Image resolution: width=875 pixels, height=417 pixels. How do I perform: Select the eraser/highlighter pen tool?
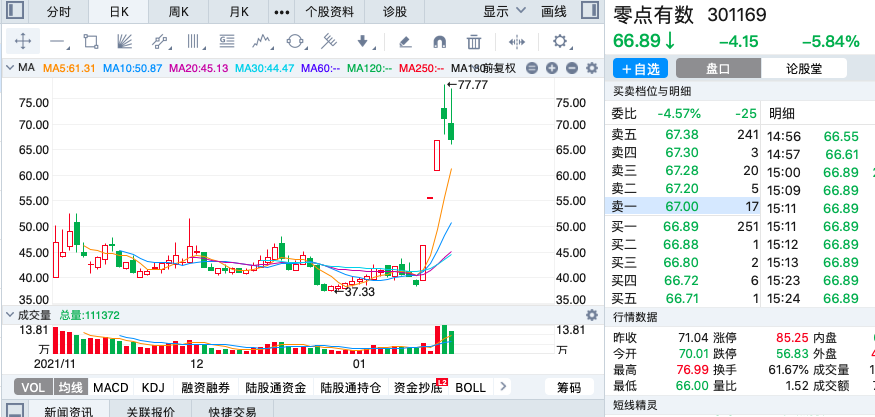(x=406, y=42)
